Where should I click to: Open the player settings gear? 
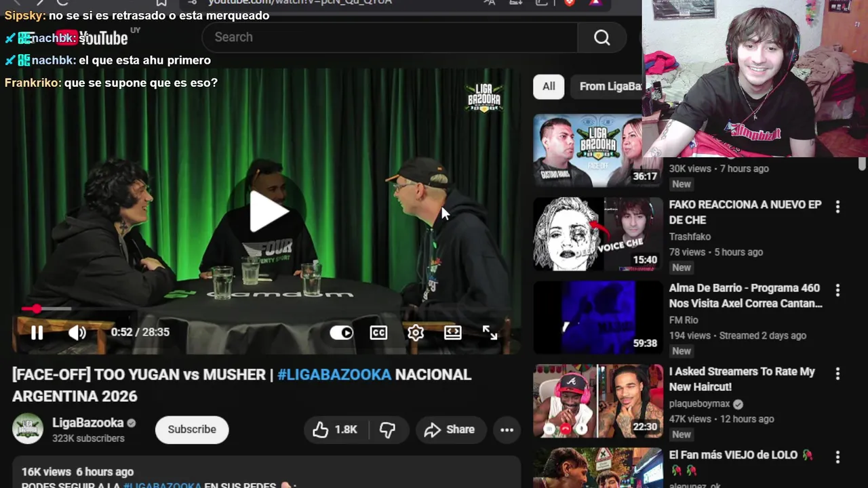click(x=416, y=332)
